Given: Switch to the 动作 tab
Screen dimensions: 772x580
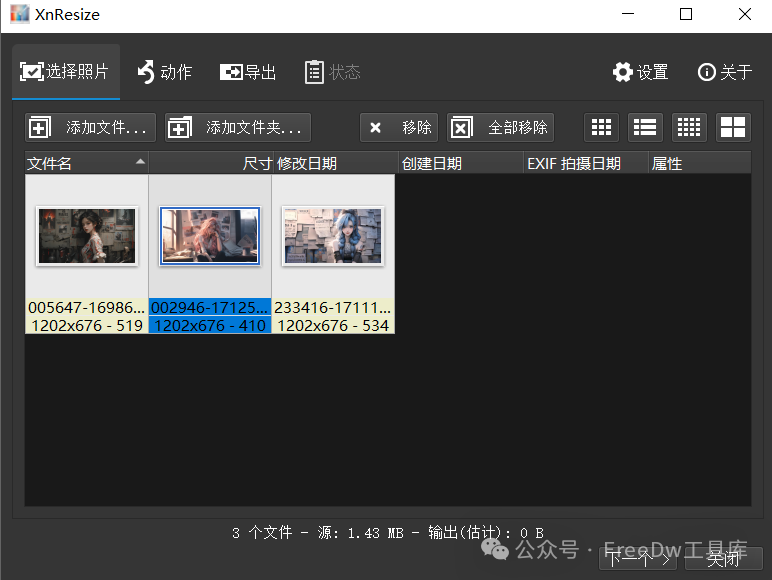Looking at the screenshot, I should pyautogui.click(x=164, y=72).
